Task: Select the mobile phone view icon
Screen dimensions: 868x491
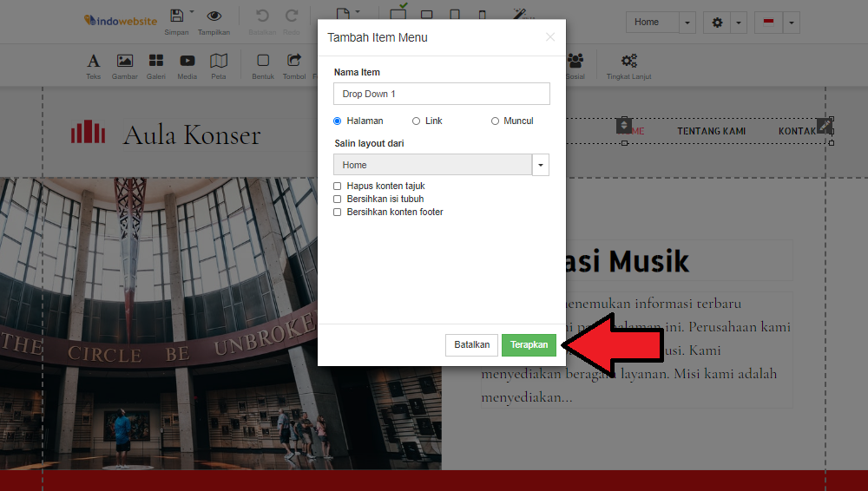Action: tap(482, 15)
